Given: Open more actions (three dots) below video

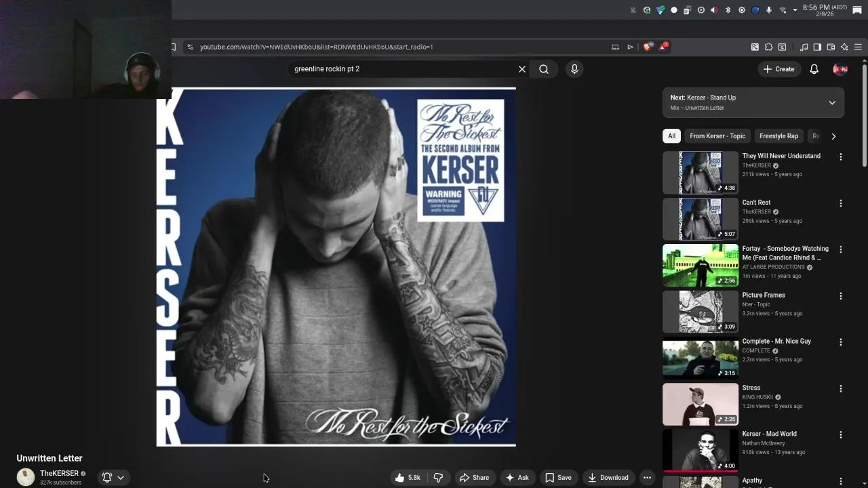Looking at the screenshot, I should pos(647,478).
